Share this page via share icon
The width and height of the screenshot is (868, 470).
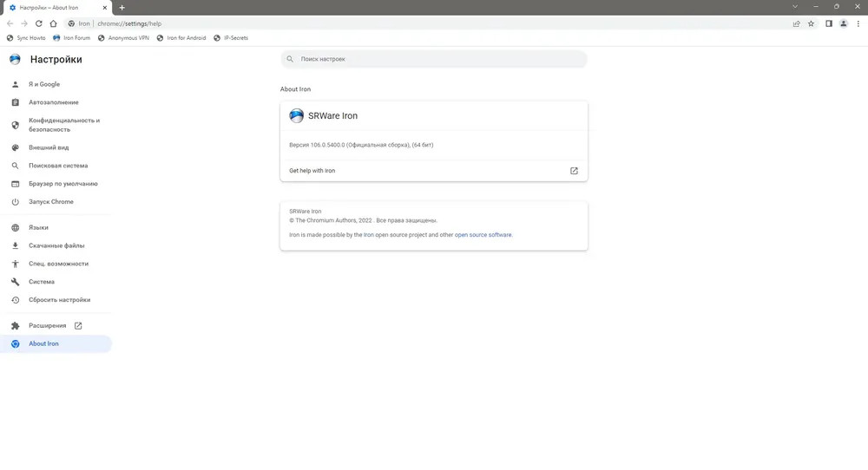796,23
